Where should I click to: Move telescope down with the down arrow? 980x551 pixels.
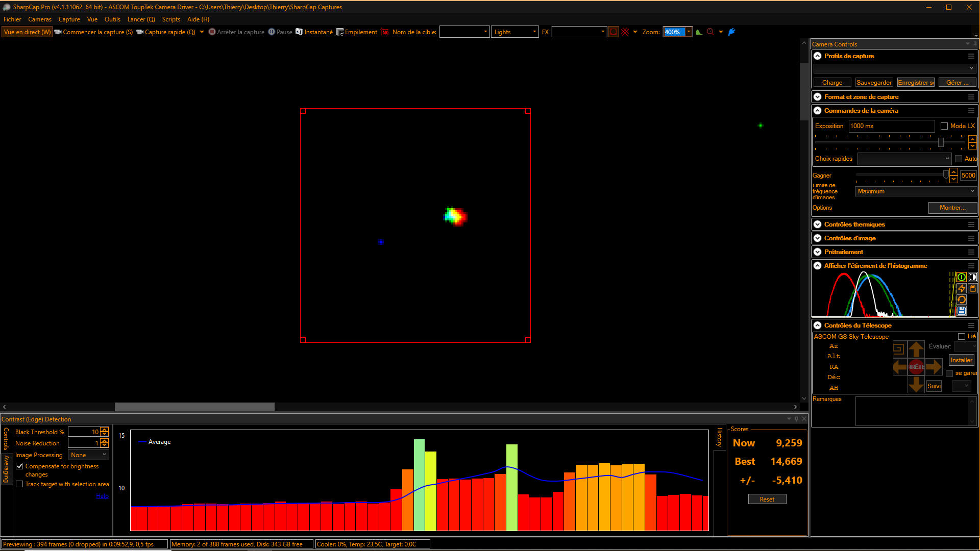pyautogui.click(x=916, y=384)
